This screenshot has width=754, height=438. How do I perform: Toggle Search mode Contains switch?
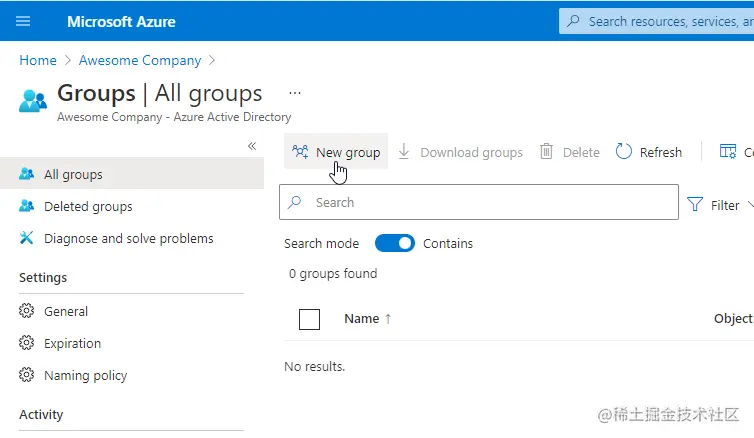(x=395, y=243)
